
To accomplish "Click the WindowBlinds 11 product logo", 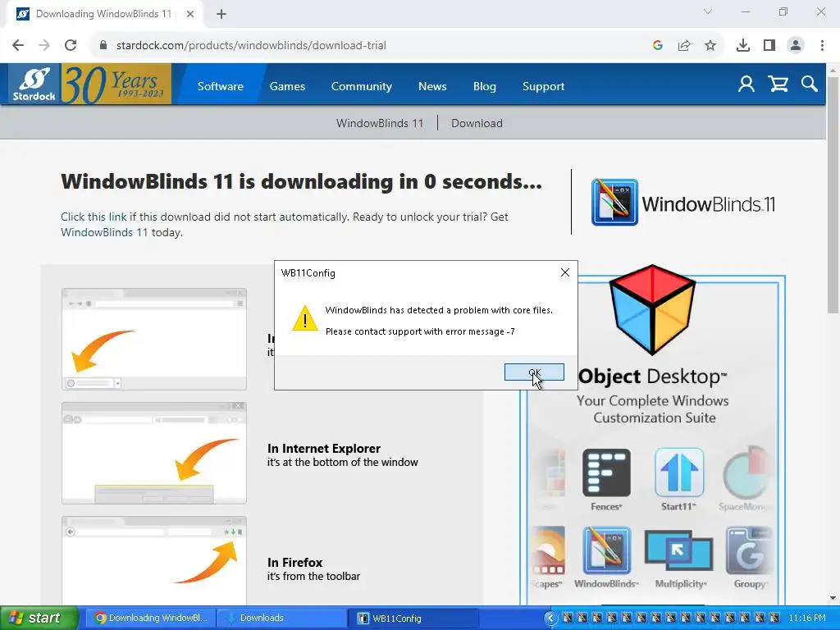I will (x=683, y=203).
